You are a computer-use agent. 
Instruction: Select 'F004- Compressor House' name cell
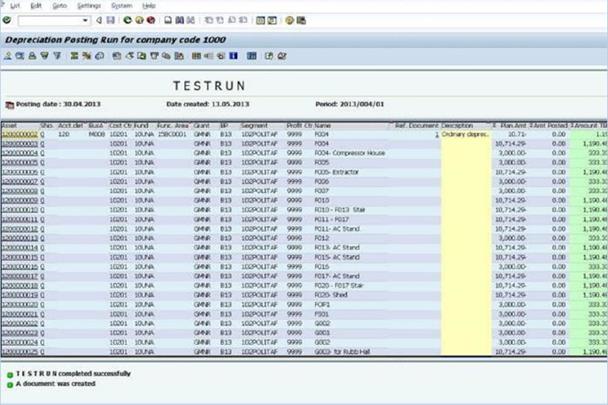pyautogui.click(x=350, y=153)
